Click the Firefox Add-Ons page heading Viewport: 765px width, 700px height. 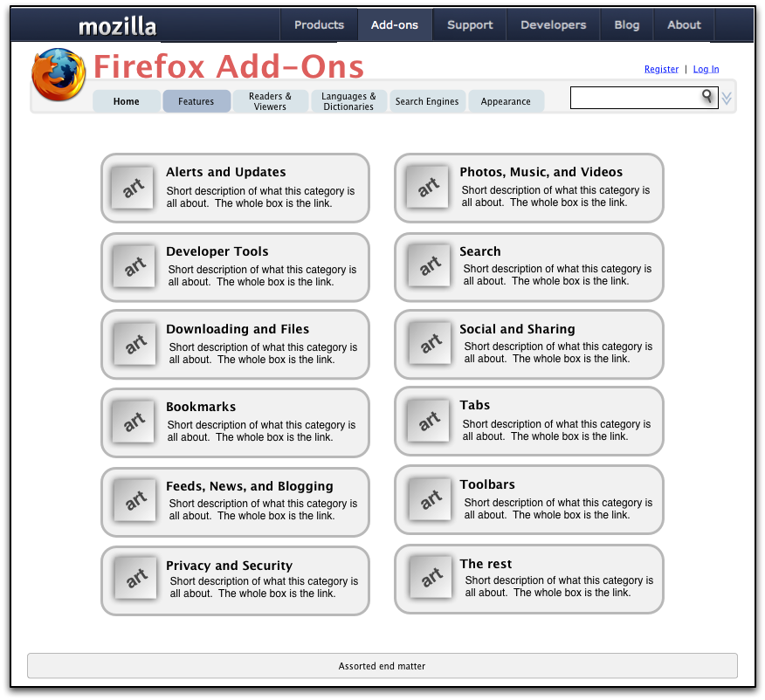click(x=229, y=66)
